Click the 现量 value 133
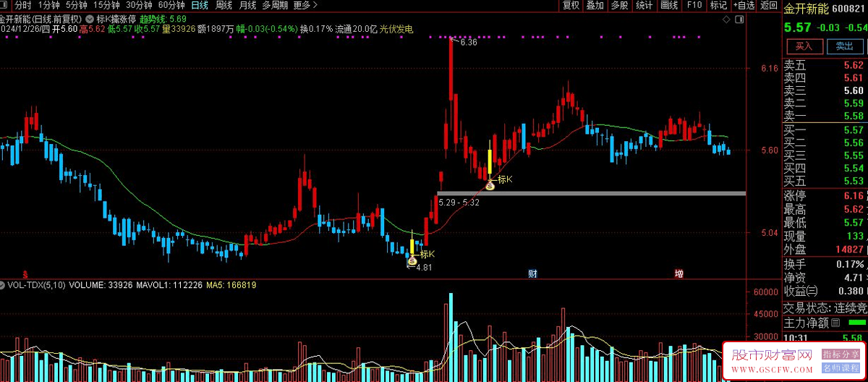 (856, 236)
